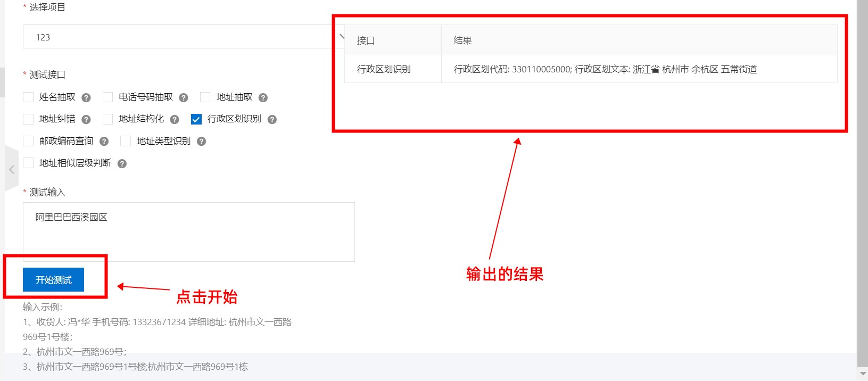Expand the collapsed left side panel arrow
The width and height of the screenshot is (868, 381).
tap(12, 169)
